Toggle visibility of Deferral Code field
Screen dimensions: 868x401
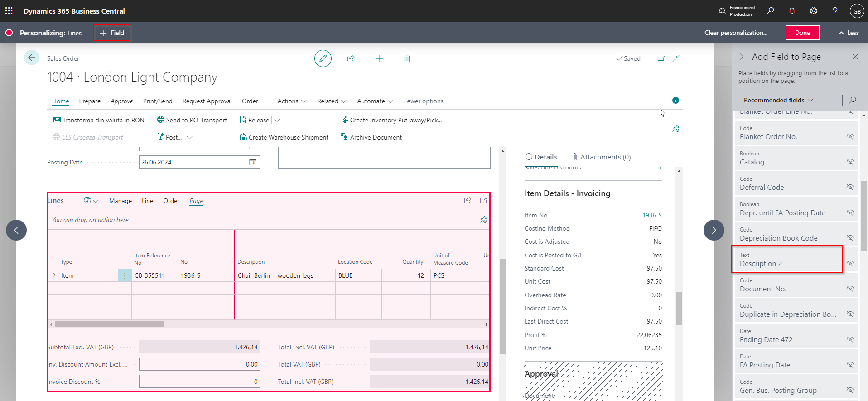[x=850, y=187]
